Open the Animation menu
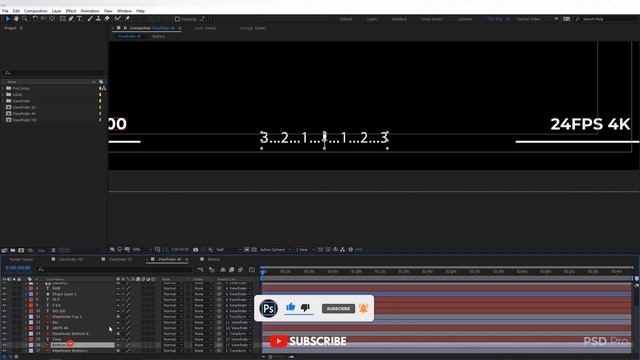 90,11
